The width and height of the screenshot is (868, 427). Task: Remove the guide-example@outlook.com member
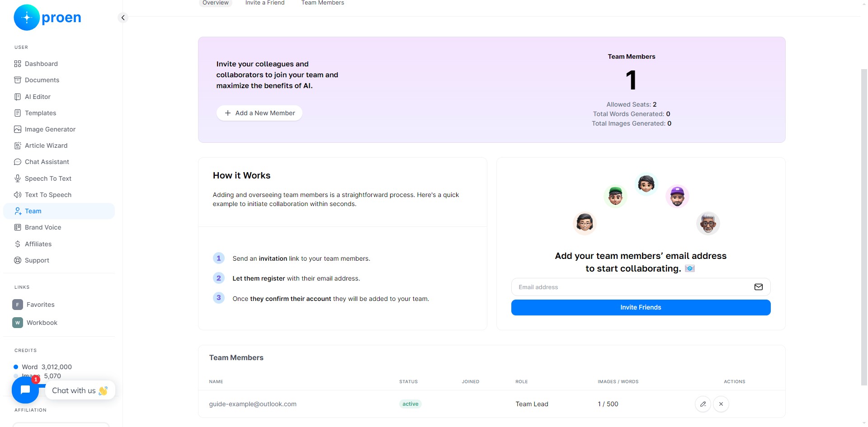[x=721, y=404]
